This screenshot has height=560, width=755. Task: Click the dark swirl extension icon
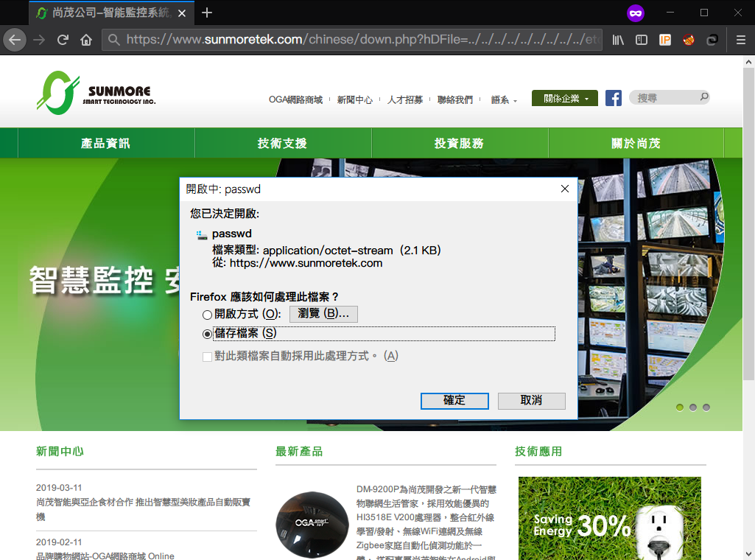point(712,40)
